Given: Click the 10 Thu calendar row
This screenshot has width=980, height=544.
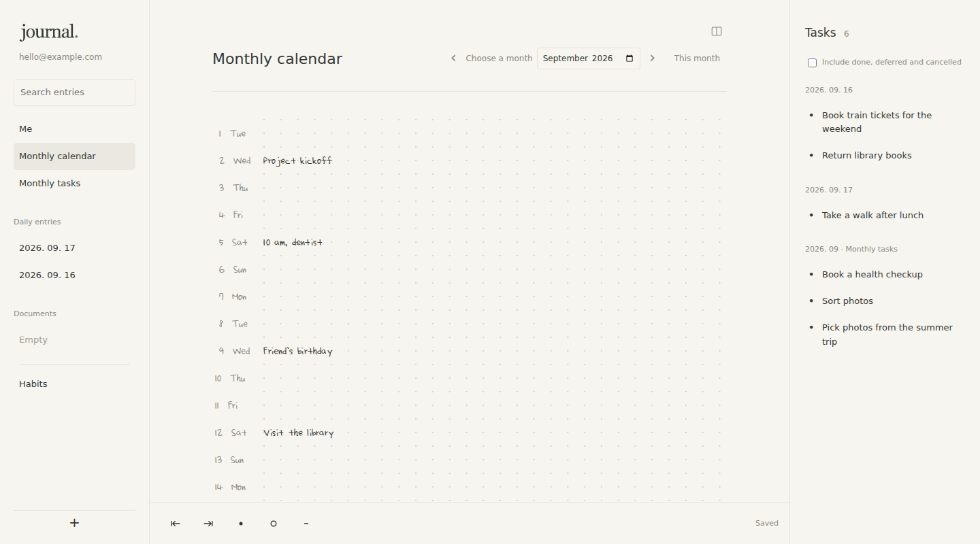Looking at the screenshot, I should tap(469, 379).
